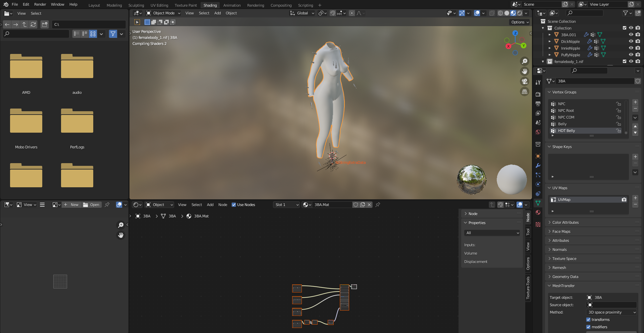Open the node editor Add menu
The height and width of the screenshot is (333, 644).
[210, 205]
